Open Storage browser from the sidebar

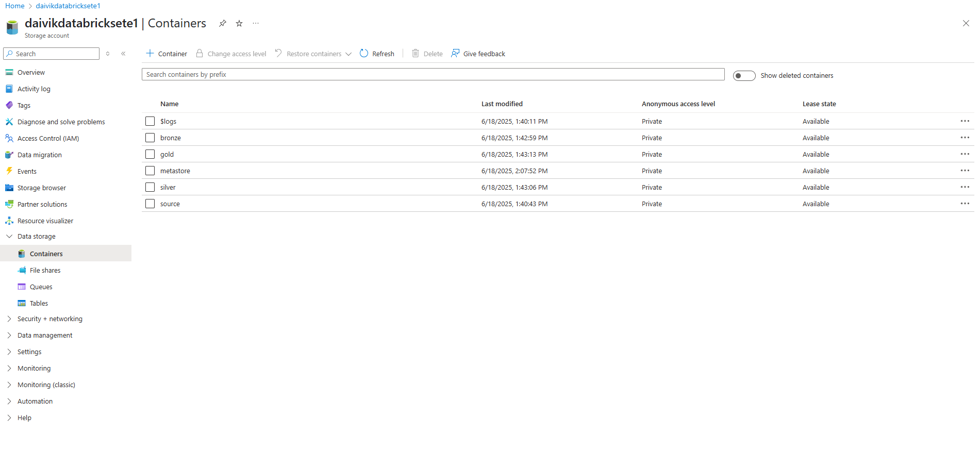(x=42, y=188)
